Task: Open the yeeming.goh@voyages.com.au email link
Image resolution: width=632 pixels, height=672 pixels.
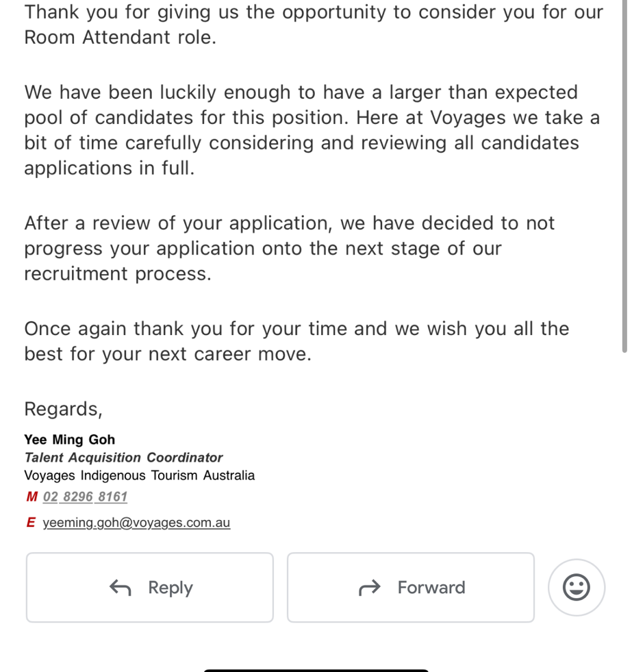Action: [136, 523]
